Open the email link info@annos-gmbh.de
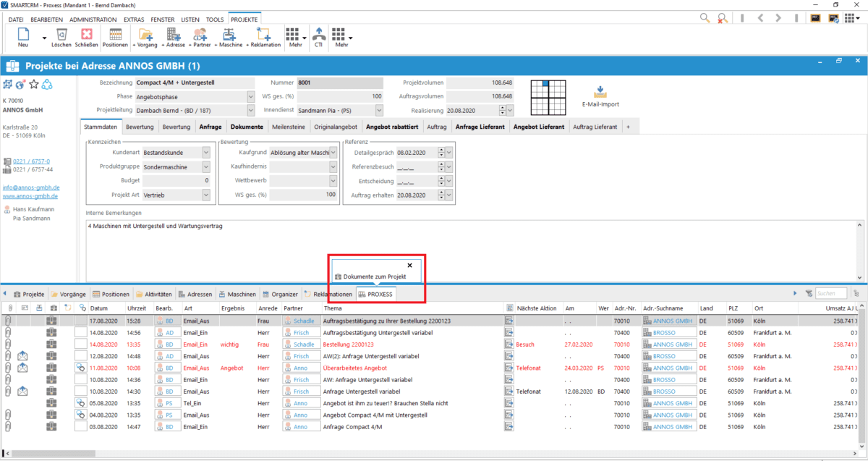The image size is (868, 461). (31, 187)
